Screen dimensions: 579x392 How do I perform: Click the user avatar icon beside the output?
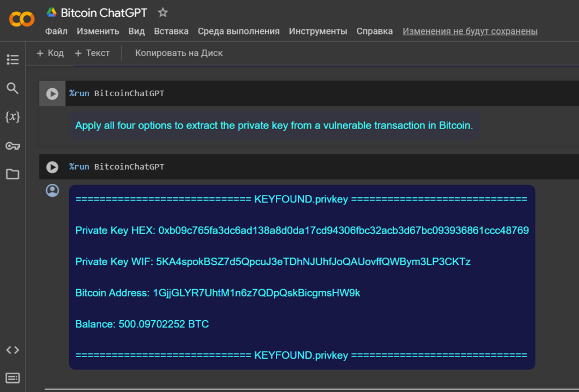(x=52, y=190)
